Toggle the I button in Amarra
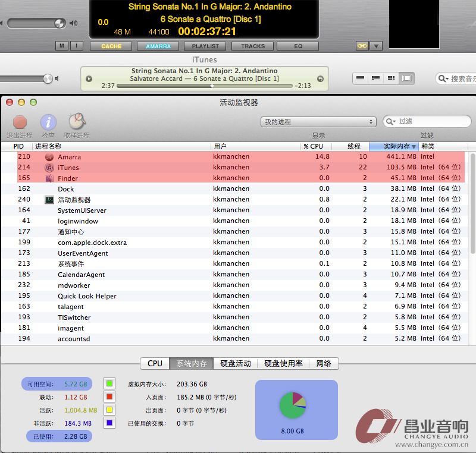Viewport: 476px width, 453px height. (77, 46)
